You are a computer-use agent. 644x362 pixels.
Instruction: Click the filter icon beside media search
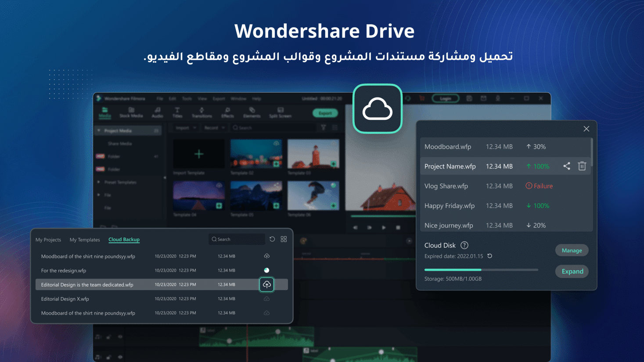[x=324, y=128]
